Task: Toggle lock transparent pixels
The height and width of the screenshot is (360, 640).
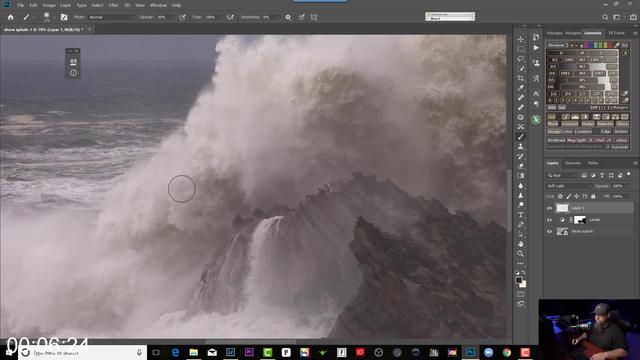Action: (x=560, y=196)
